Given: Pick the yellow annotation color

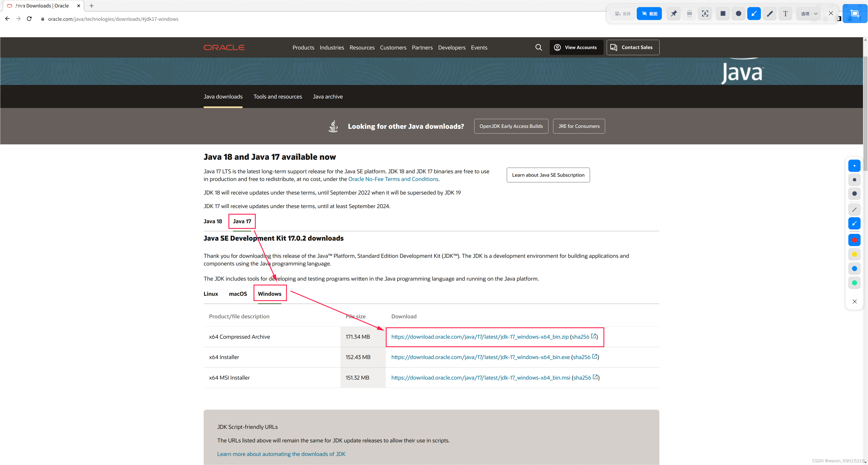Looking at the screenshot, I should (x=854, y=254).
